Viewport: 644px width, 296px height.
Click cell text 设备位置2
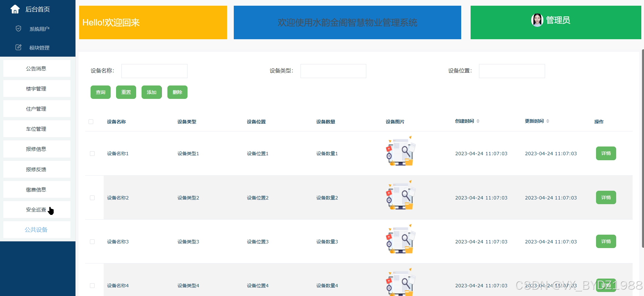coord(258,198)
